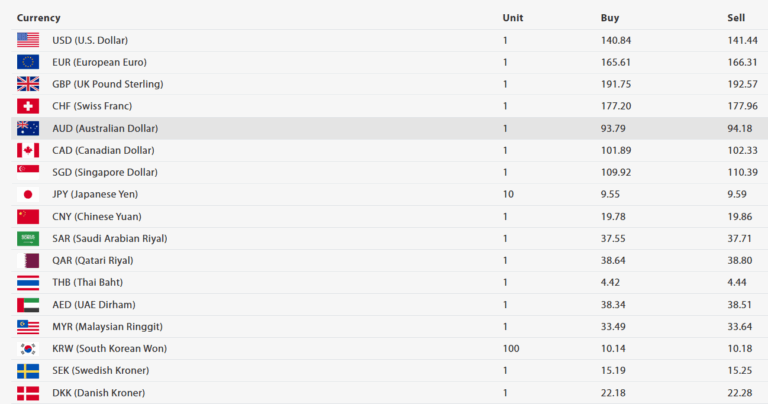This screenshot has height=404, width=768.
Task: Click the Unit column header
Action: coord(513,18)
